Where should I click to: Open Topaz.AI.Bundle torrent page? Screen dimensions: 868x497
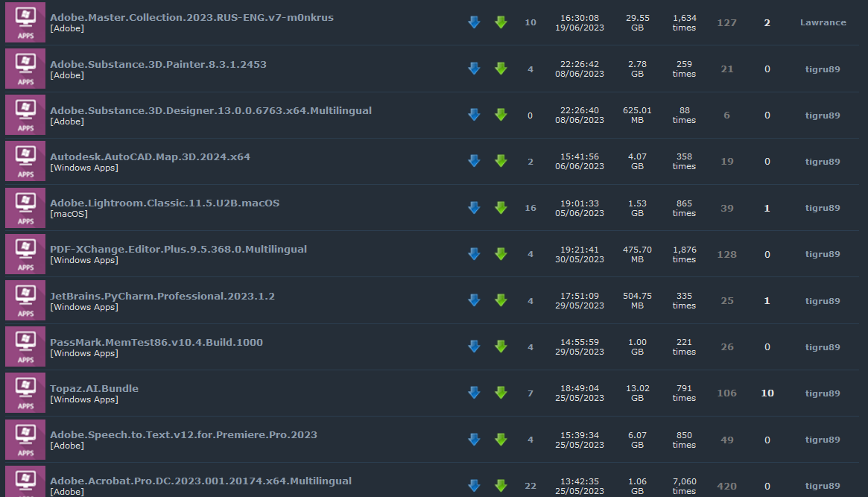[94, 388]
